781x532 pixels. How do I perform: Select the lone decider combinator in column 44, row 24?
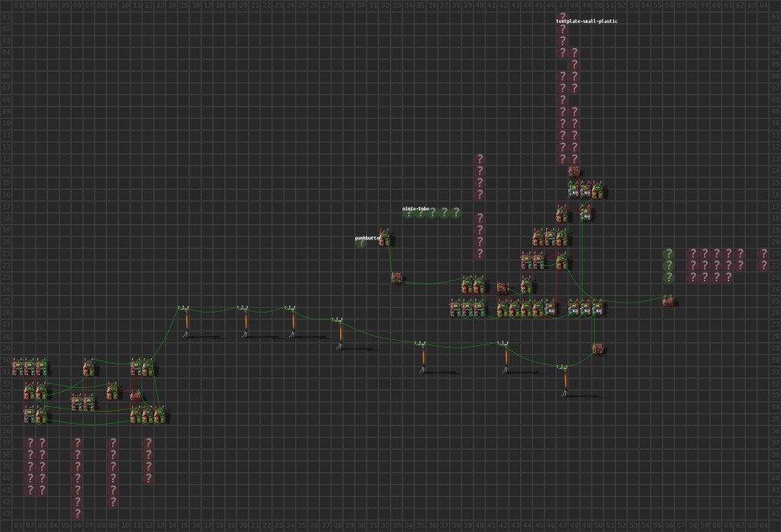coord(527,284)
